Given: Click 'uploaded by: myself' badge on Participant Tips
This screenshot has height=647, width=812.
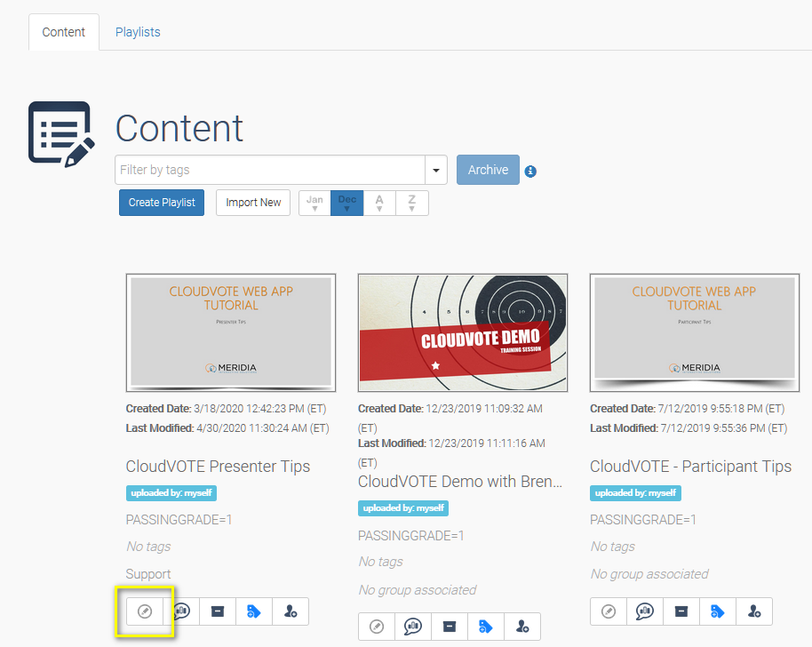Looking at the screenshot, I should 635,493.
